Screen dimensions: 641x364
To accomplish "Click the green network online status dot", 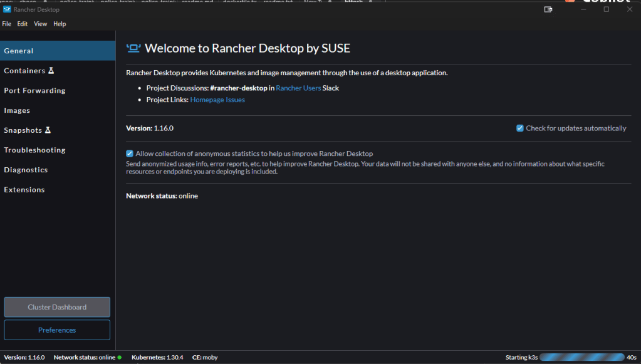I will tap(120, 358).
